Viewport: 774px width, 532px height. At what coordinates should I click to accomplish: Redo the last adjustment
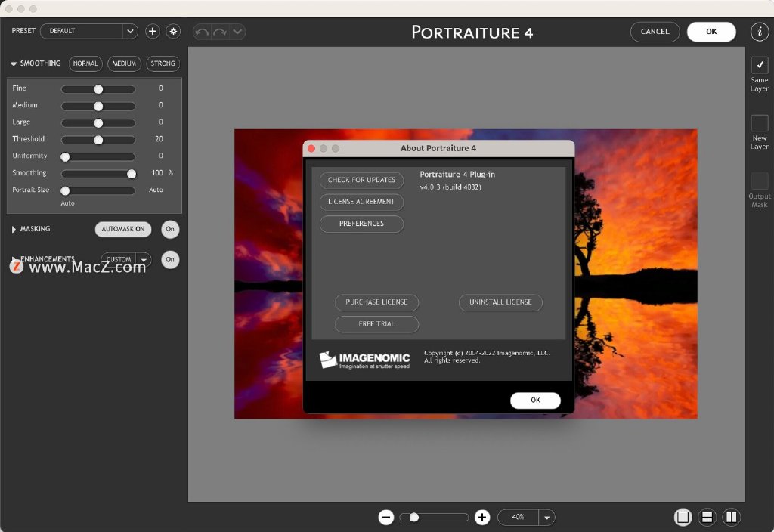click(220, 32)
